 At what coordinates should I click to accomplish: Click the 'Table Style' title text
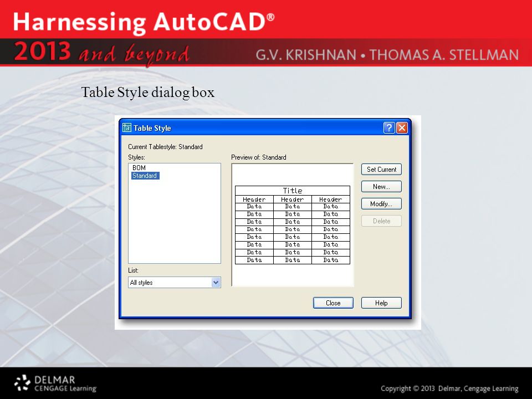152,128
